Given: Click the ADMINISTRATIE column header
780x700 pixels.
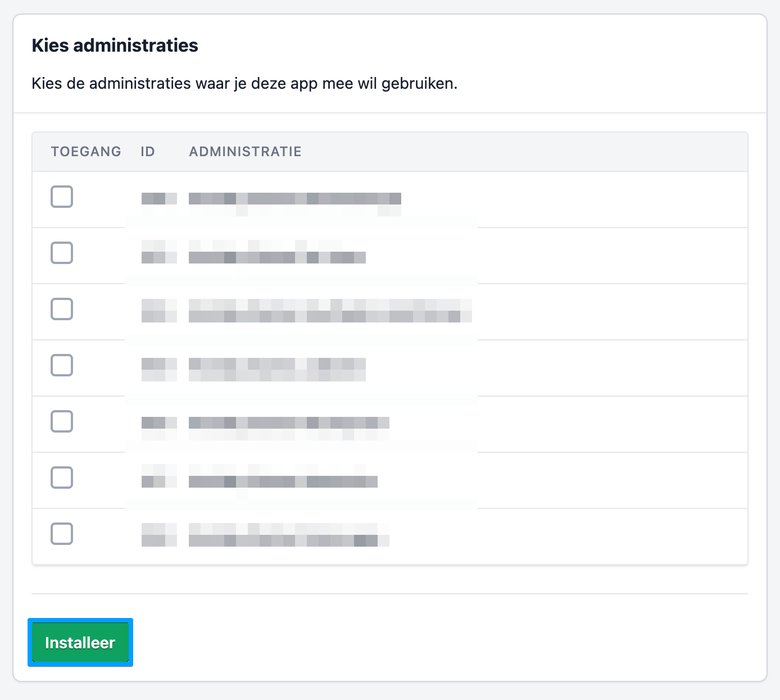Looking at the screenshot, I should pyautogui.click(x=245, y=152).
